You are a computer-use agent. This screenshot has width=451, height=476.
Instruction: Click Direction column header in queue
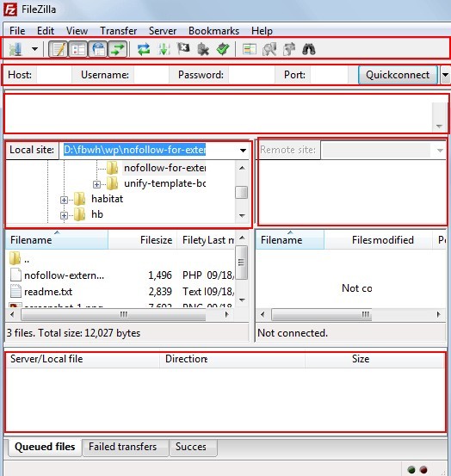click(232, 360)
